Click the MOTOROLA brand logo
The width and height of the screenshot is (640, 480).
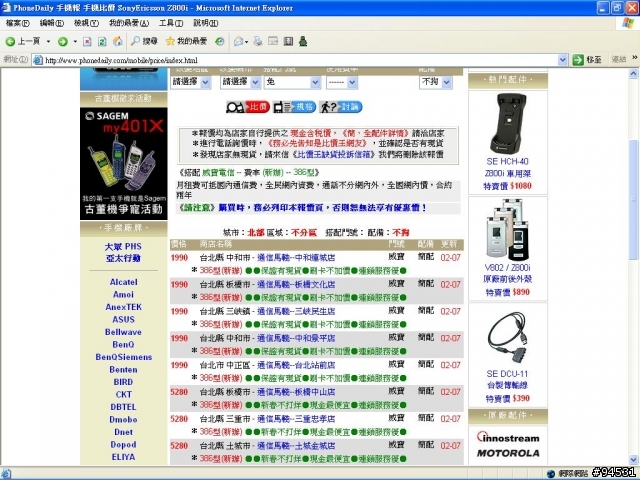(x=508, y=453)
